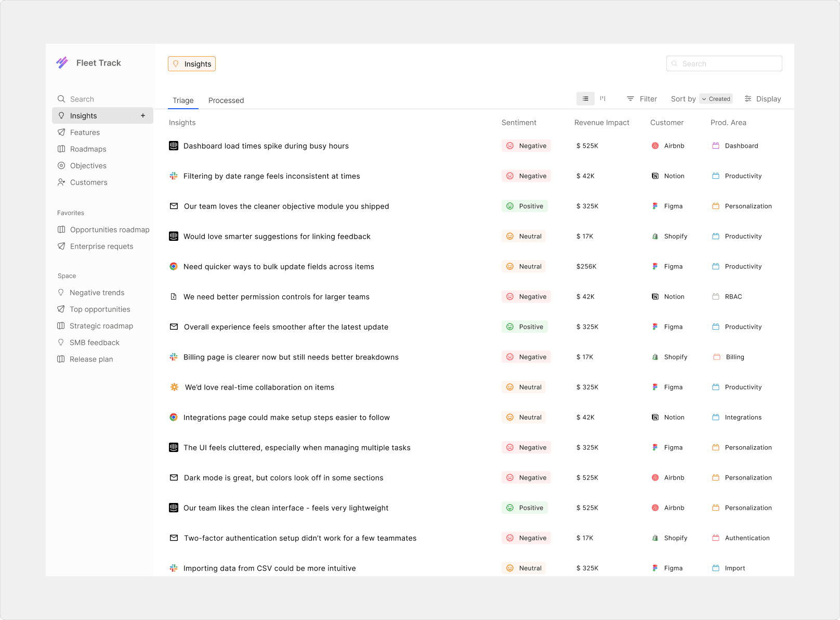
Task: Expand the Insights item with the plus button
Action: (x=143, y=115)
